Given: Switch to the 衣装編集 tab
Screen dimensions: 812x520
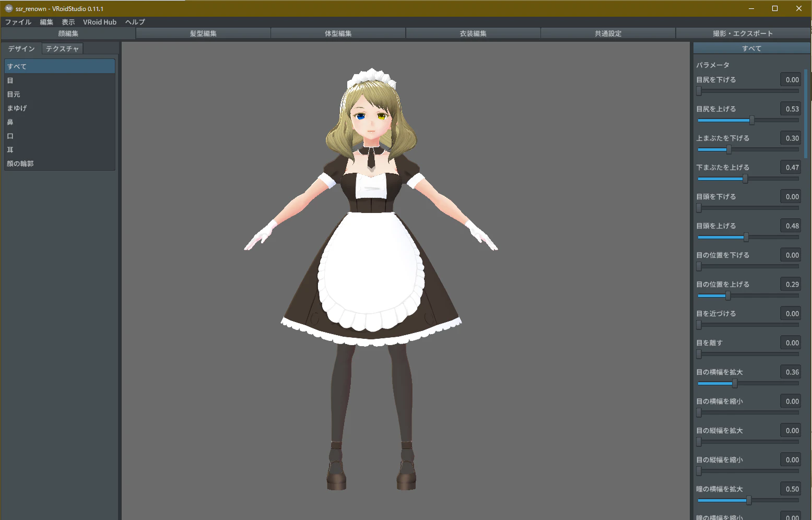Looking at the screenshot, I should pyautogui.click(x=473, y=33).
